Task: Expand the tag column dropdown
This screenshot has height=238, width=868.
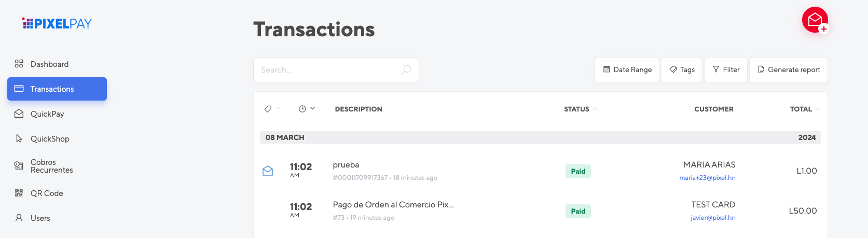Action: [272, 109]
